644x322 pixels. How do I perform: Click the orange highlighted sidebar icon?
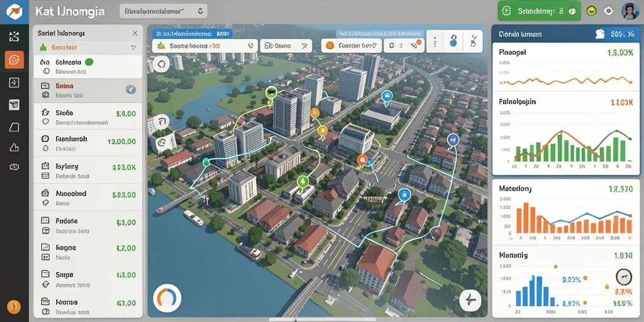click(x=14, y=60)
